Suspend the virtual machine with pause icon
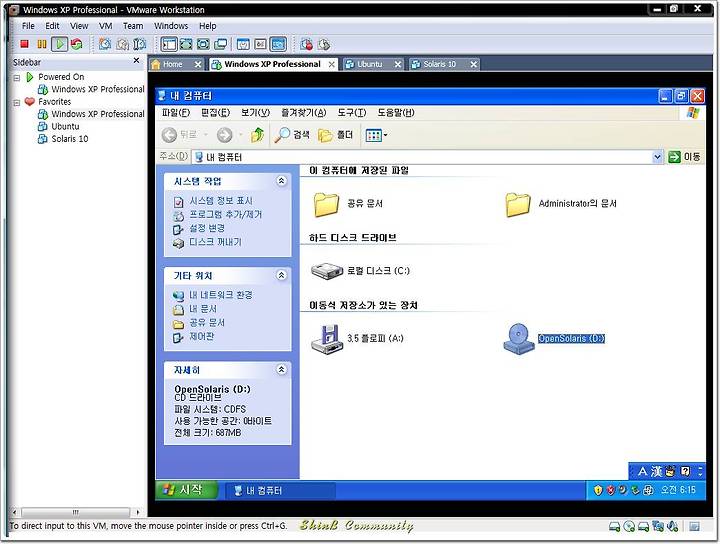The image size is (720, 544). [42, 44]
